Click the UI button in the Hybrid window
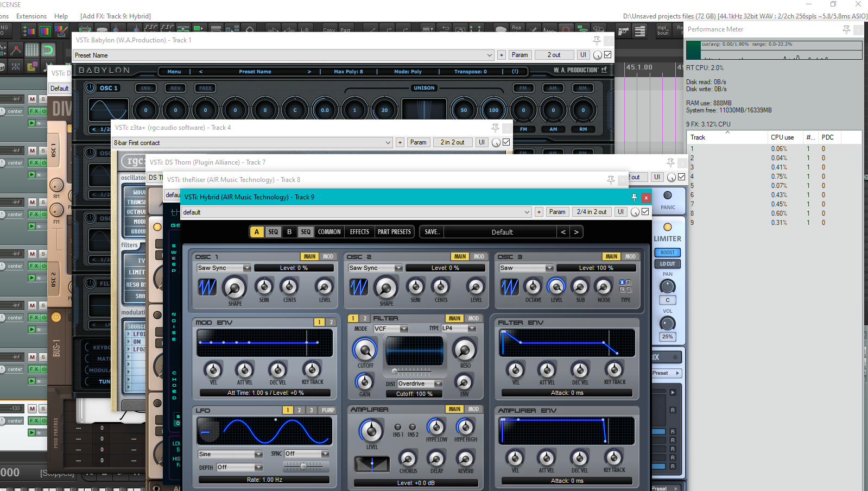 coord(620,212)
